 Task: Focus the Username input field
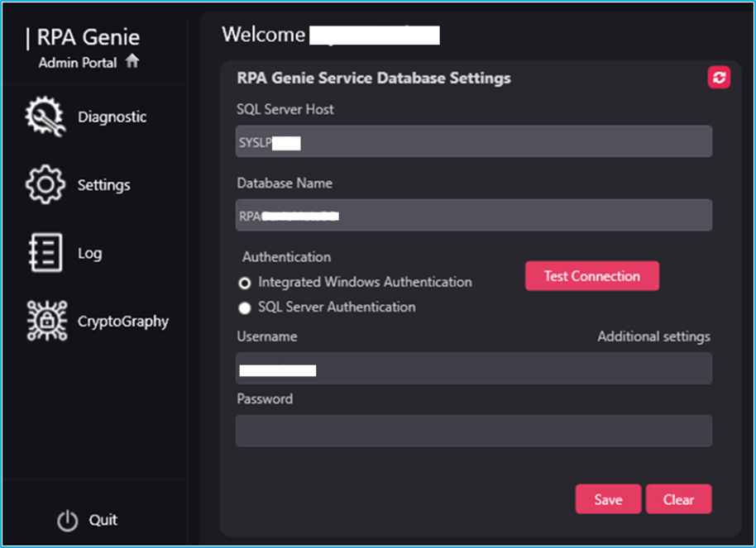(473, 368)
